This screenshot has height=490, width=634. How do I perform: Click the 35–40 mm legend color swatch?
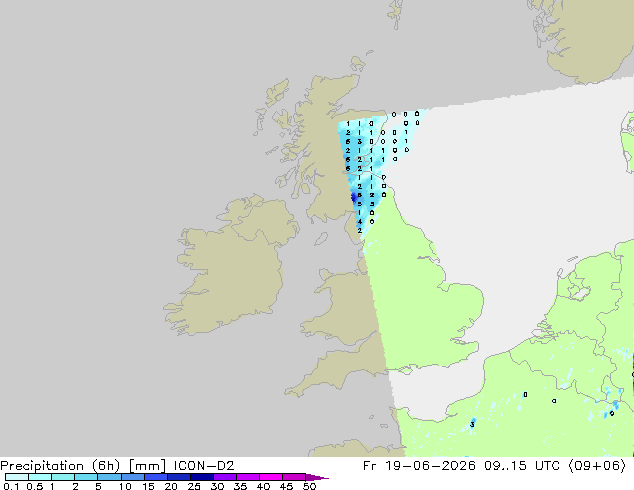coord(248,477)
